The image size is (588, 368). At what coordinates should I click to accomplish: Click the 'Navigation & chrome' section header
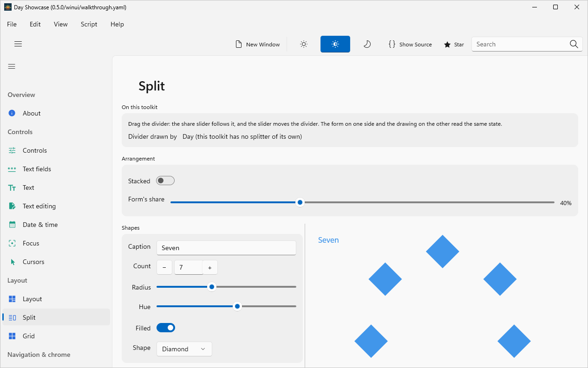(39, 355)
